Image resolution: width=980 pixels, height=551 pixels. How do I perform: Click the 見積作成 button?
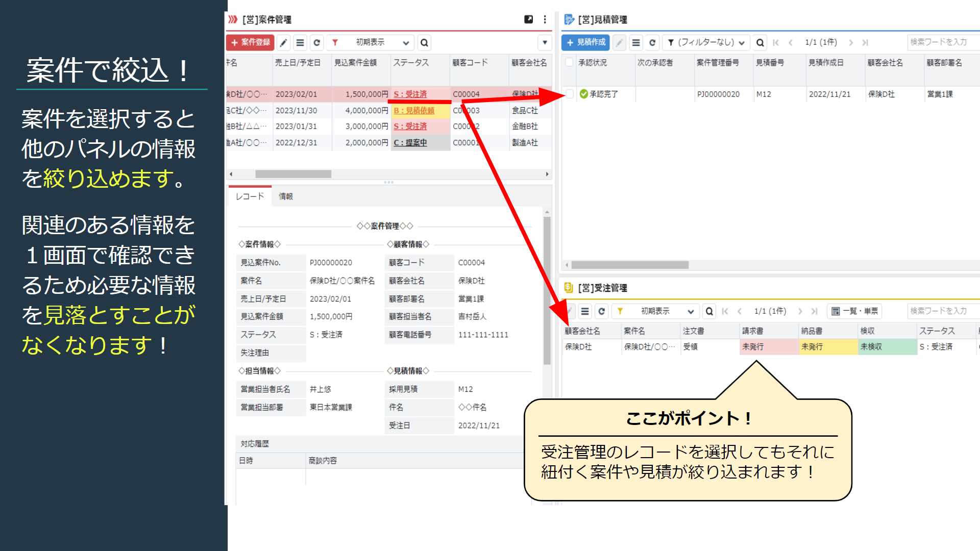[584, 42]
